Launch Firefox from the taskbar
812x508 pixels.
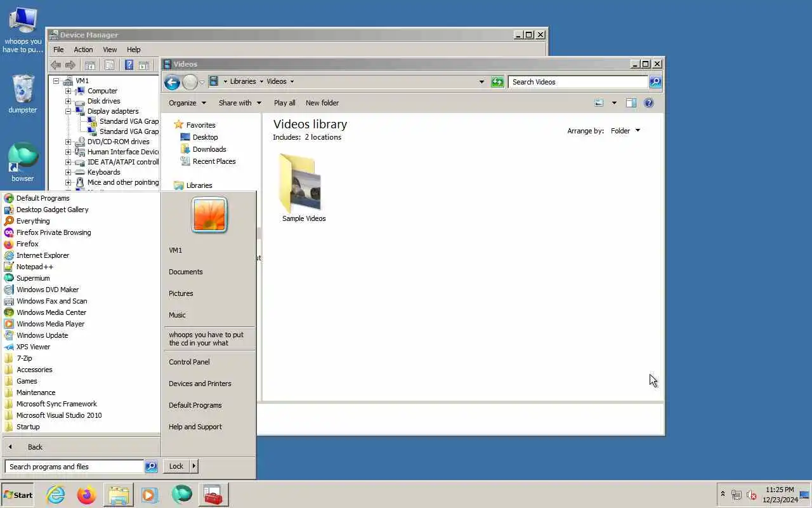point(87,495)
